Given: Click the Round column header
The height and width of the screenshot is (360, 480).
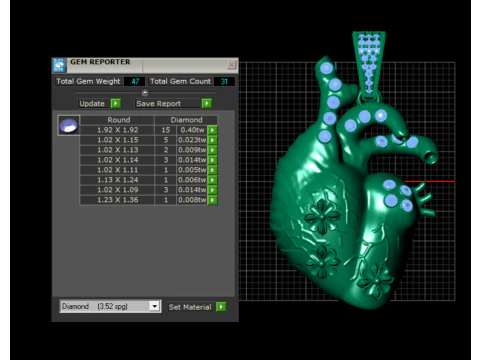Looking at the screenshot, I should pyautogui.click(x=117, y=120).
